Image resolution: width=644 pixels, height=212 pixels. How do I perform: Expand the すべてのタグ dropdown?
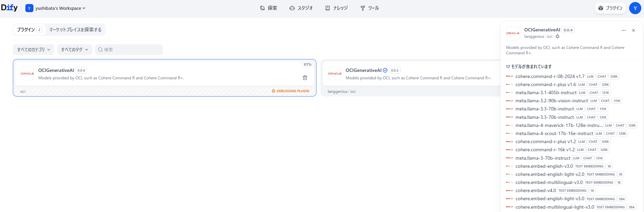(x=74, y=50)
